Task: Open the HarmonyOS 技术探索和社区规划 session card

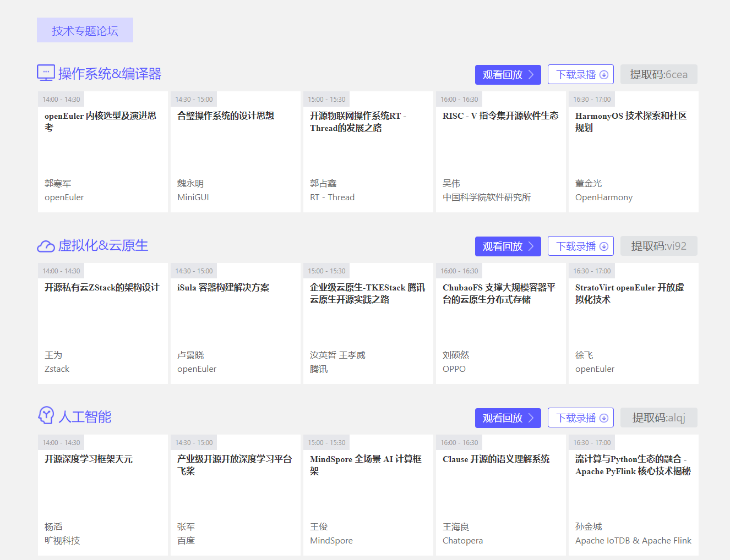Action: (x=633, y=152)
